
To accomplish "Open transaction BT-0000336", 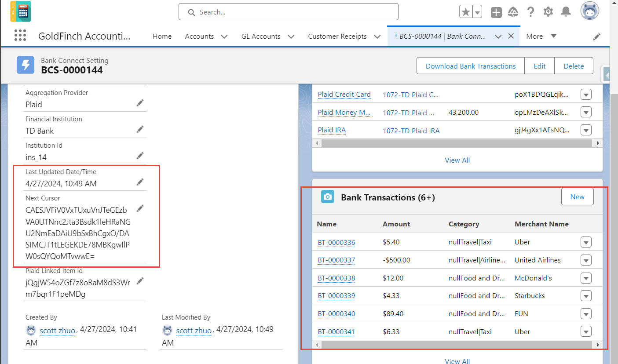I will pos(336,242).
